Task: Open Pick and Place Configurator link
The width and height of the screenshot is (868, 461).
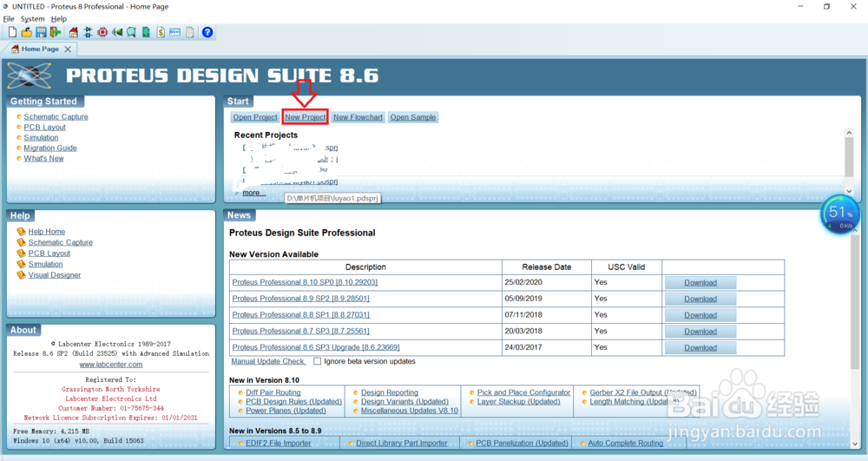Action: pos(523,392)
